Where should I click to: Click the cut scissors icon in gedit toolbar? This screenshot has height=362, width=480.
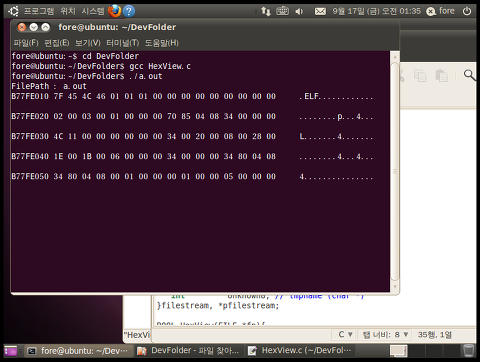click(402, 76)
